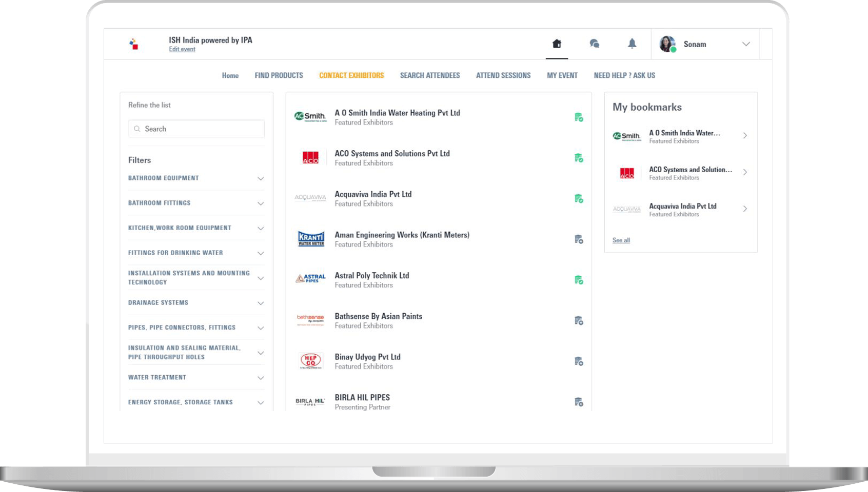Open Contact Exhibitors tab
Image resolution: width=868 pixels, height=492 pixels.
tap(351, 75)
